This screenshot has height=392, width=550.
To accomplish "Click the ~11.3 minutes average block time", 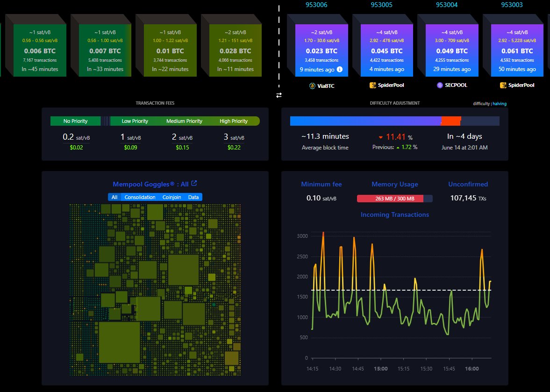I will click(325, 136).
